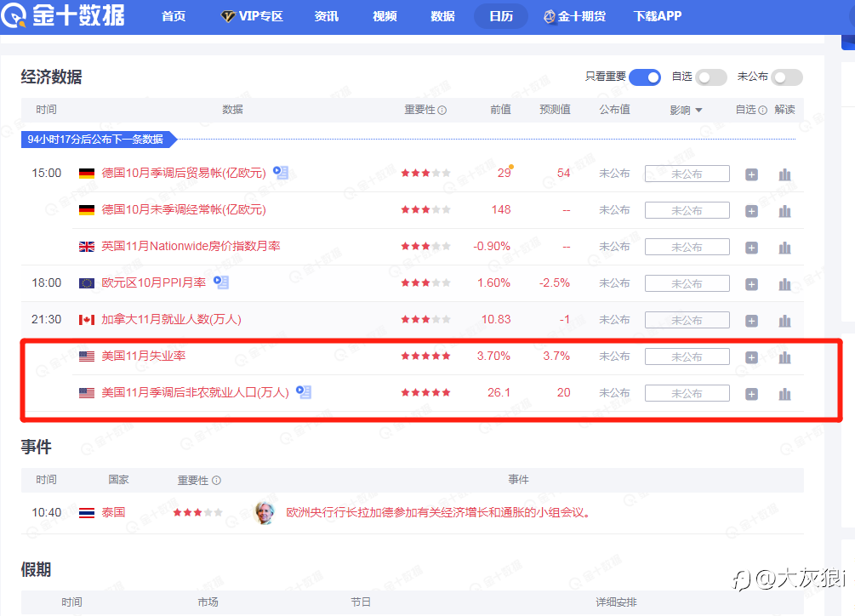The width and height of the screenshot is (855, 616).
Task: Open 资讯 in top navigation
Action: tap(326, 16)
